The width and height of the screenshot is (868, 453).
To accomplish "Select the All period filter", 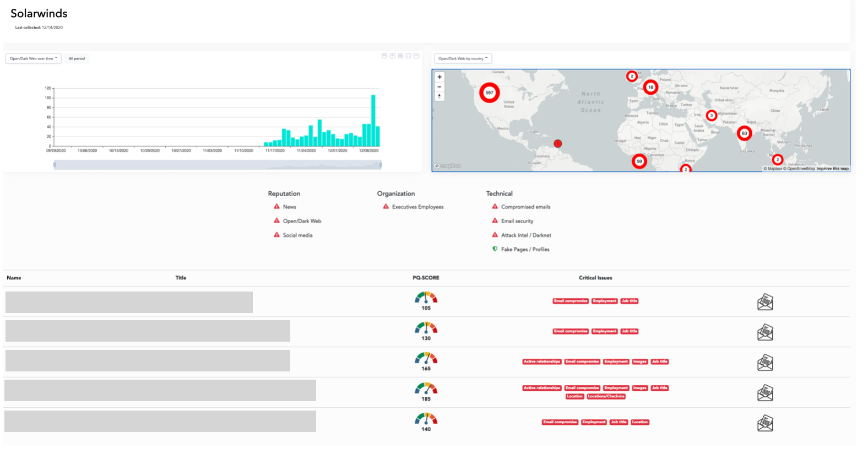I will click(x=77, y=58).
